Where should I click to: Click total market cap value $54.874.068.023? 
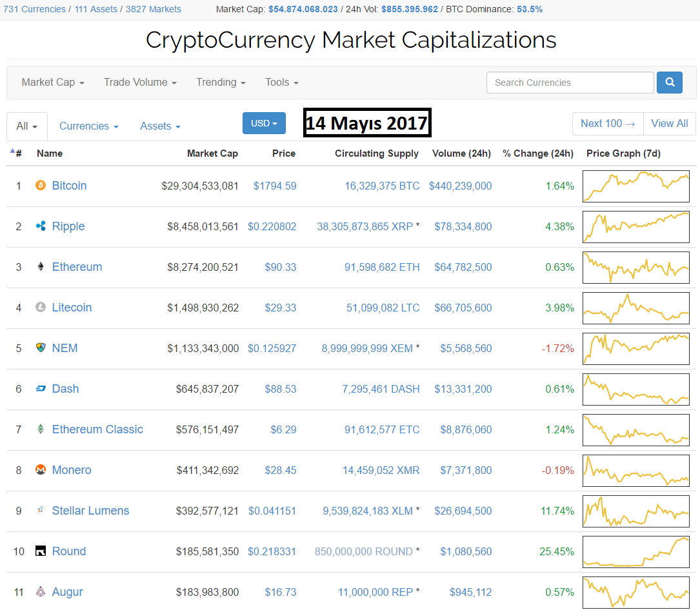(x=303, y=9)
